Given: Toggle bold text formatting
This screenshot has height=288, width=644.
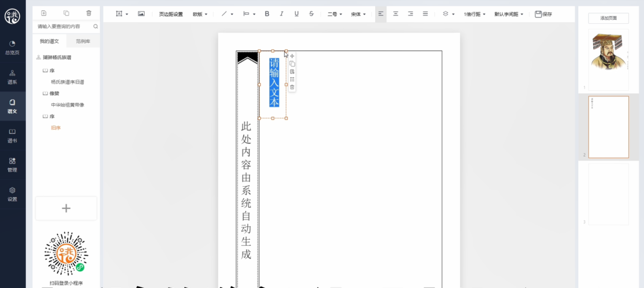Looking at the screenshot, I should click(267, 14).
